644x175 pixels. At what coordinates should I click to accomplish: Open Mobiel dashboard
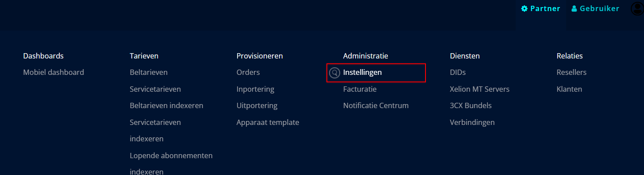point(54,72)
